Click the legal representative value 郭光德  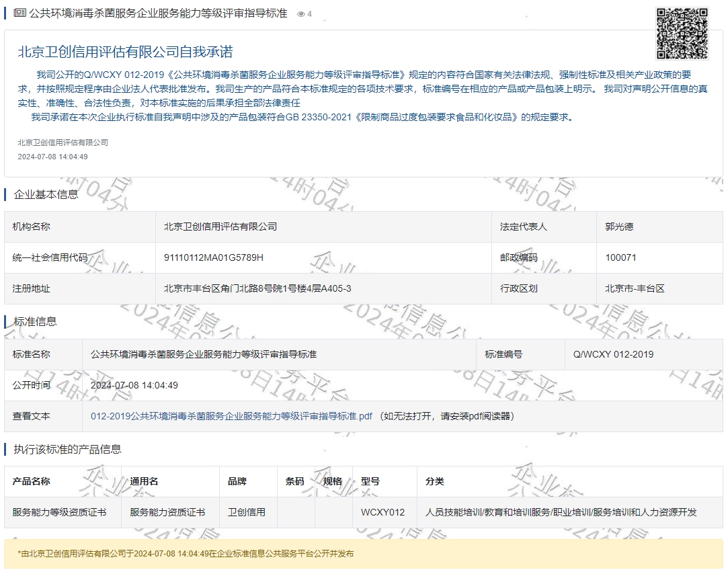coord(619,227)
